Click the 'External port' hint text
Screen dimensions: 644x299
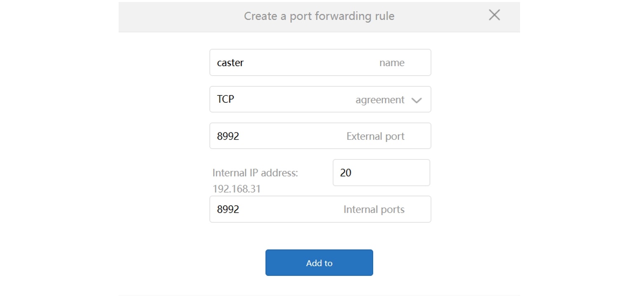(375, 136)
